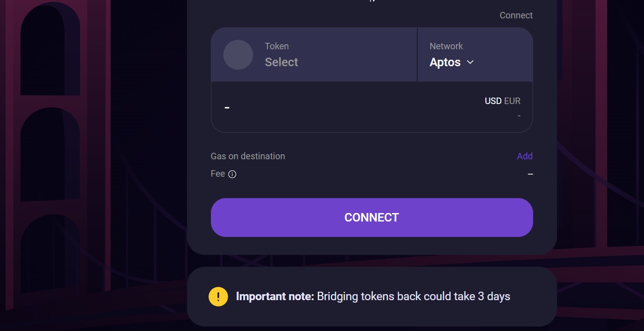
Task: Click the Connect link above the token box
Action: pos(516,15)
